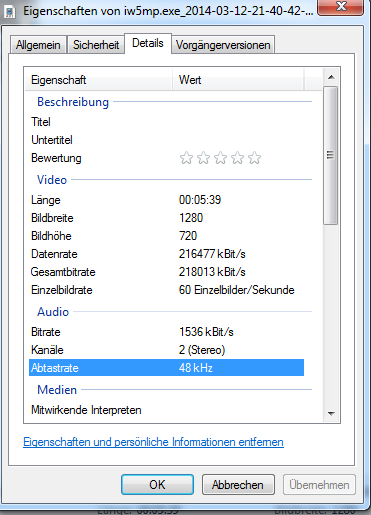Click the Eigenschaft column header
This screenshot has width=371, height=515.
pos(99,80)
